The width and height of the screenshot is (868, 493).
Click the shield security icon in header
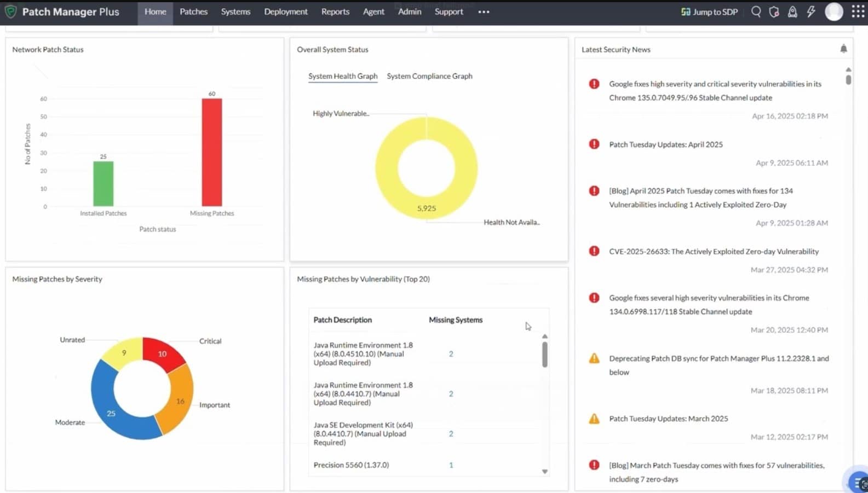[774, 11]
